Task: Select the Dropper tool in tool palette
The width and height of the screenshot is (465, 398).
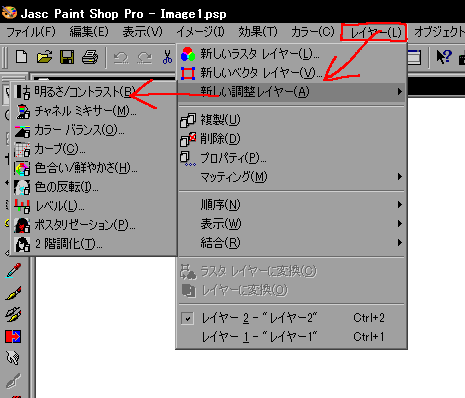Action: click(13, 270)
